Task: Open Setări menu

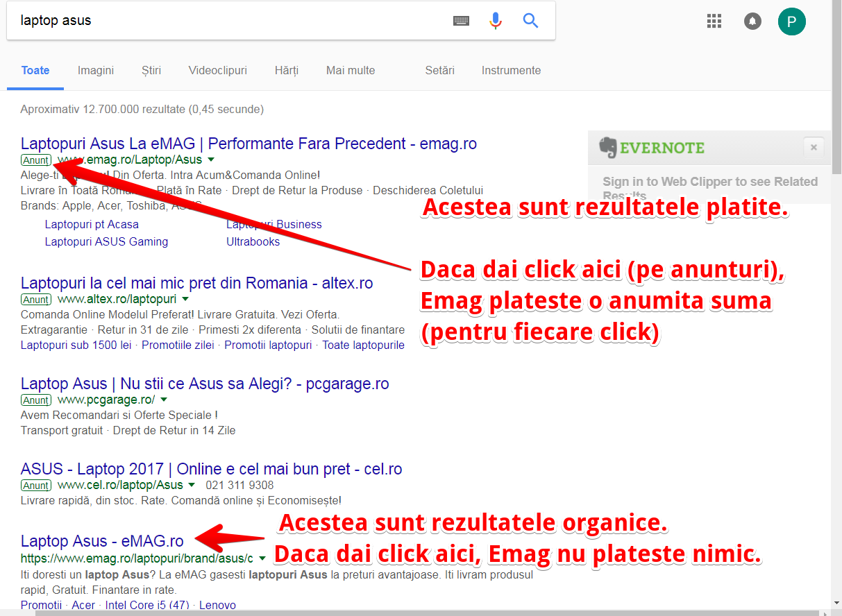Action: [x=440, y=71]
